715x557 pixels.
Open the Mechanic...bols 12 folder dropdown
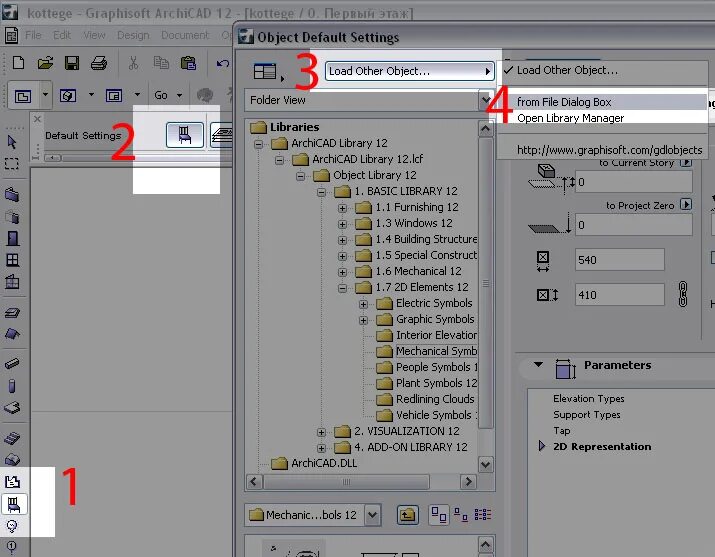click(x=373, y=515)
